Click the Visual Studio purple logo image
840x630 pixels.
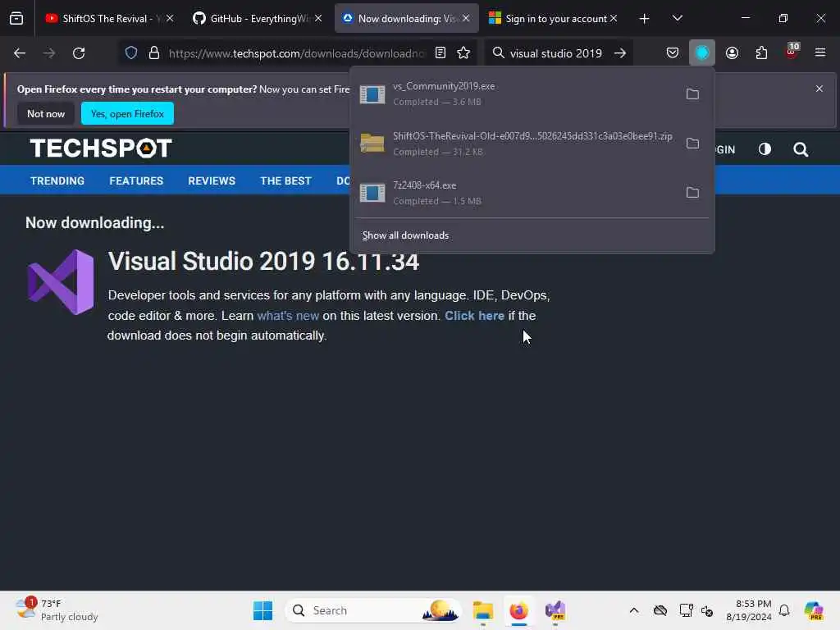[61, 282]
